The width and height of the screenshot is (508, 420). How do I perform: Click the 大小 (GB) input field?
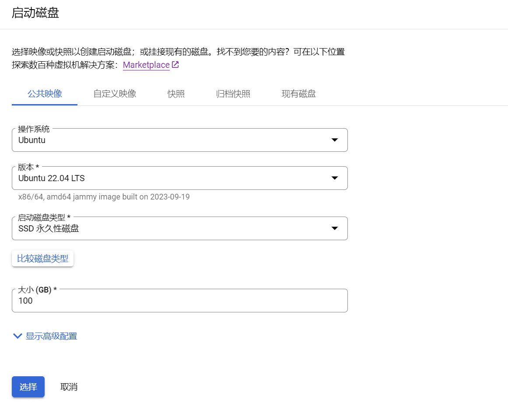tap(179, 301)
